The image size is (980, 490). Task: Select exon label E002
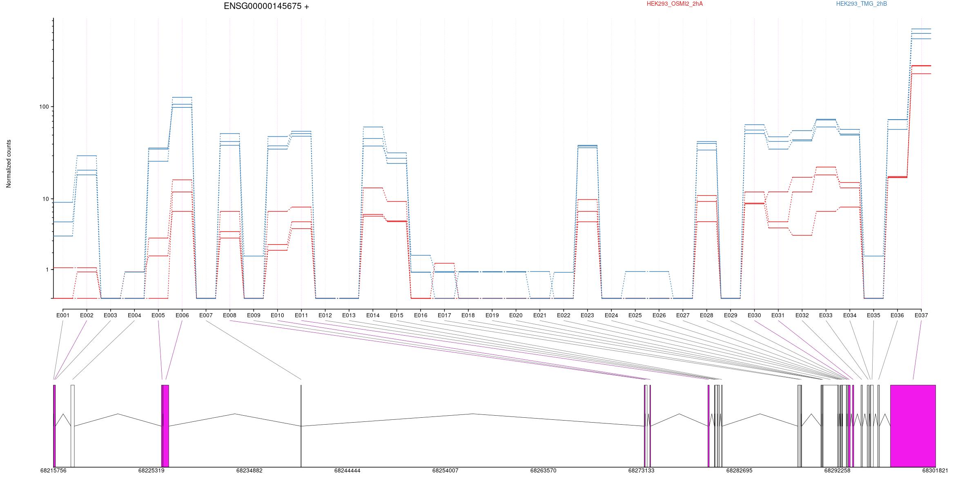coord(87,315)
